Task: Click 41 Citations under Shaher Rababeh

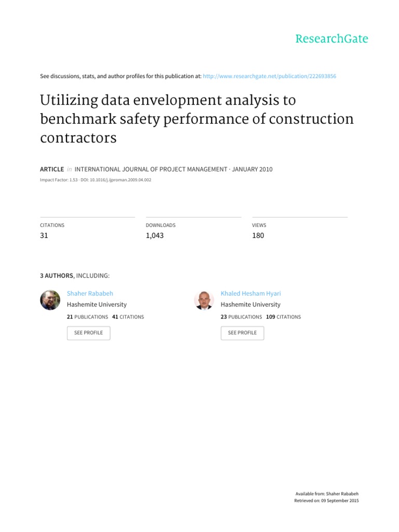Action: 128,317
